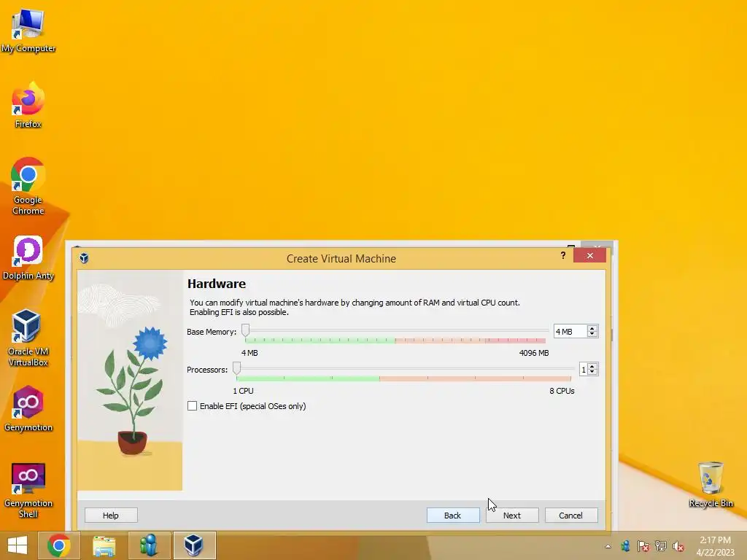Screen dimensions: 747x560
Task: Open the clock showing 2:17 PM
Action: tap(715, 545)
